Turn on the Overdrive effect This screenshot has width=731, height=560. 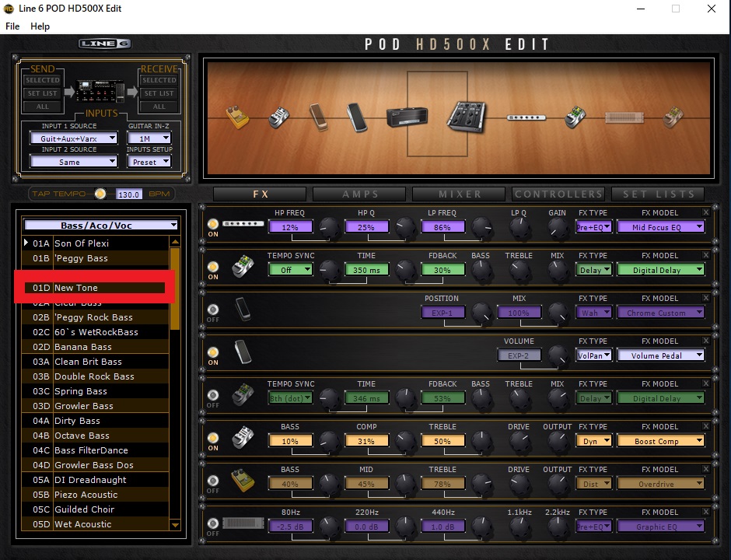pyautogui.click(x=213, y=481)
